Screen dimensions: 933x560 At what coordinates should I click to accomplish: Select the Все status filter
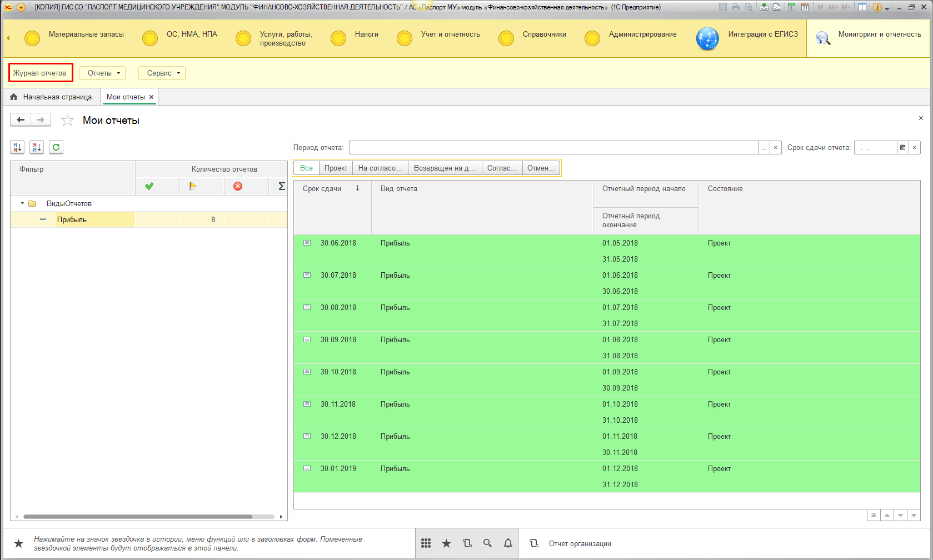(306, 168)
